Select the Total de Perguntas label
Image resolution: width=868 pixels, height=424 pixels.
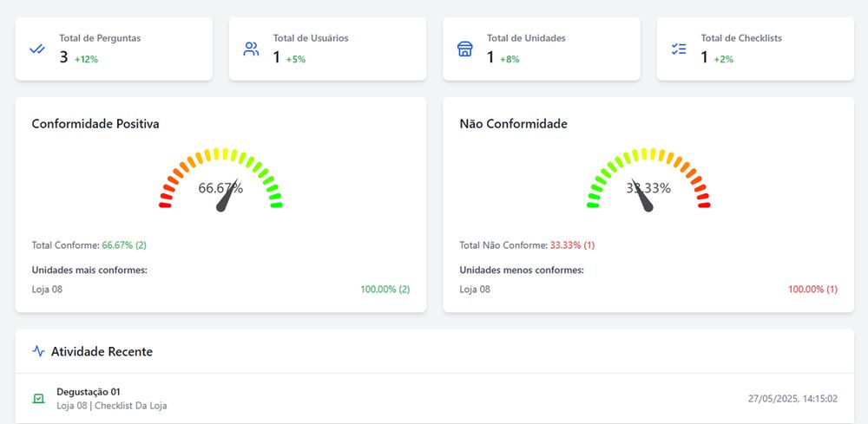click(x=100, y=38)
